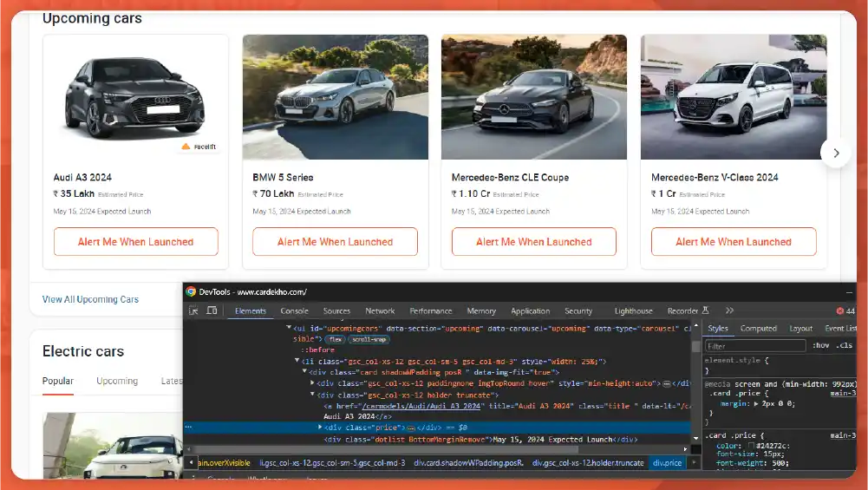Click the scroll-snap badge on the ul element
The image size is (868, 490).
369,339
